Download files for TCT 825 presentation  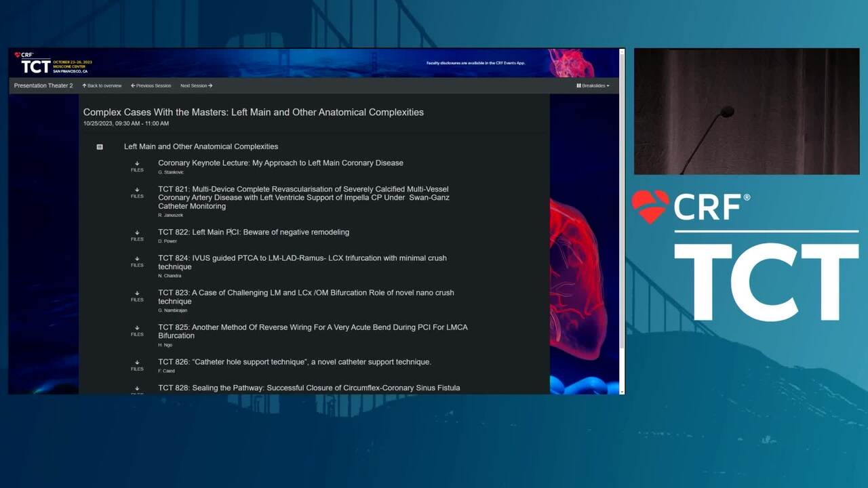[137, 331]
